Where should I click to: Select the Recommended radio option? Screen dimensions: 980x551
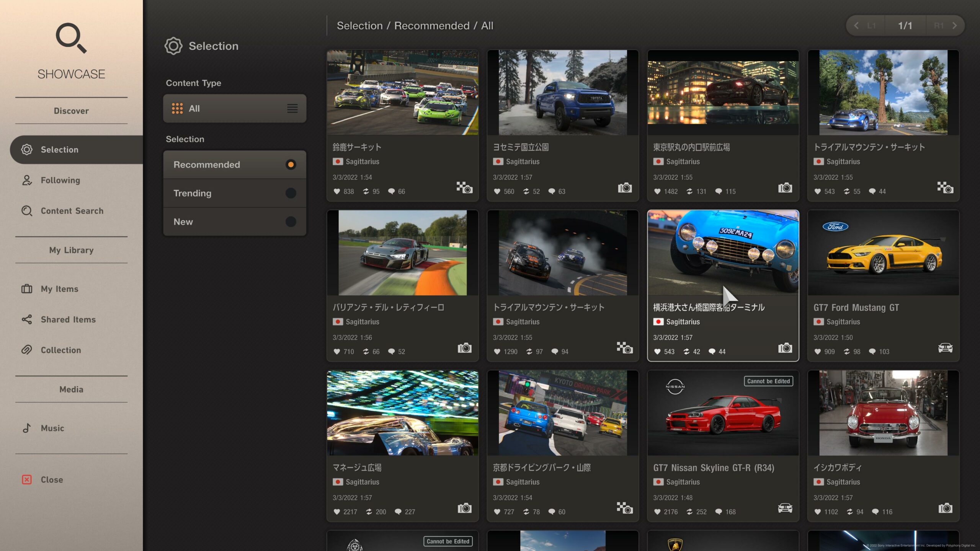point(235,165)
